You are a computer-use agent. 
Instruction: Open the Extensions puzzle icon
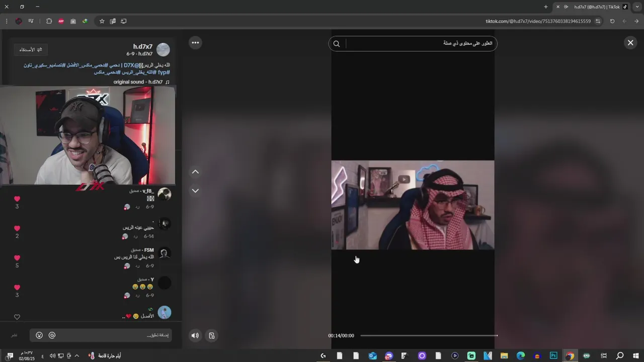(49, 21)
